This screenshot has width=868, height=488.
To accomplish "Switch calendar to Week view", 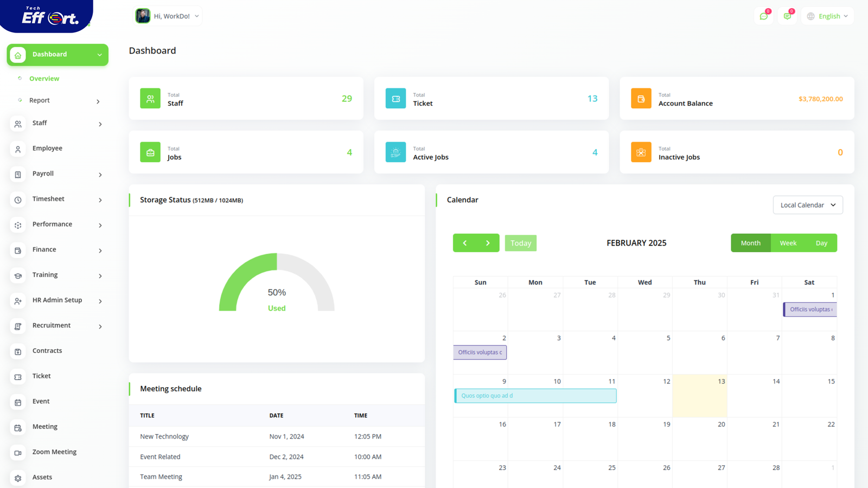I will pos(788,243).
